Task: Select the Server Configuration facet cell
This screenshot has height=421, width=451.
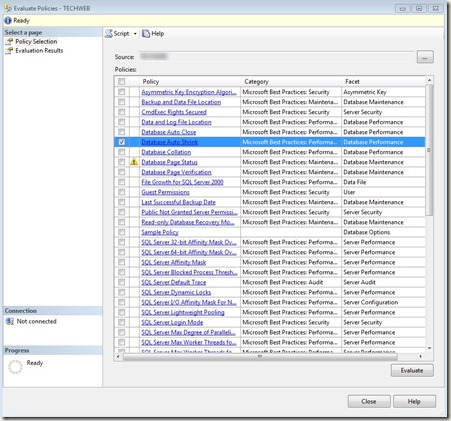Action: pyautogui.click(x=383, y=302)
